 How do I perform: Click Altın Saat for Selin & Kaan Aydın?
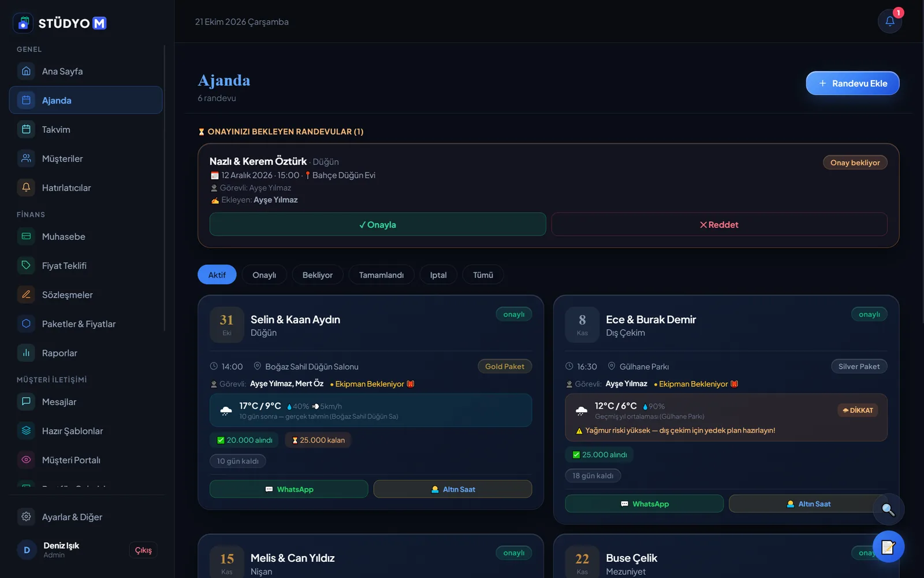[453, 489]
